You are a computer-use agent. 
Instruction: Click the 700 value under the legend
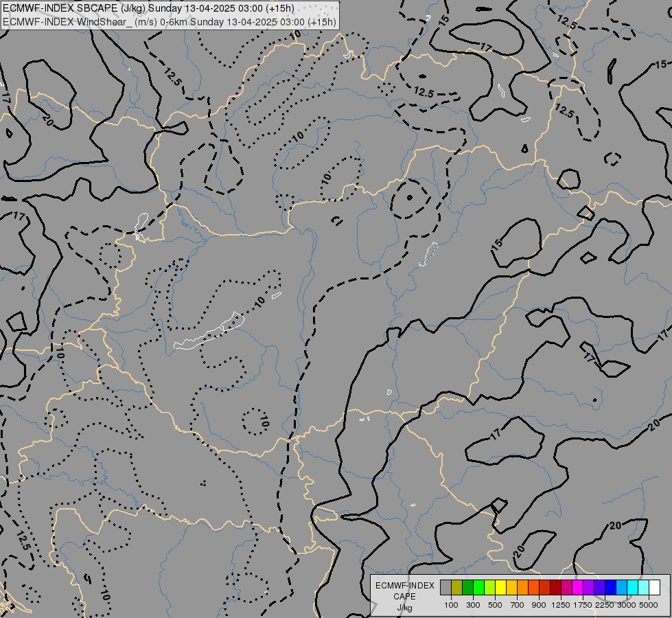[x=518, y=605]
